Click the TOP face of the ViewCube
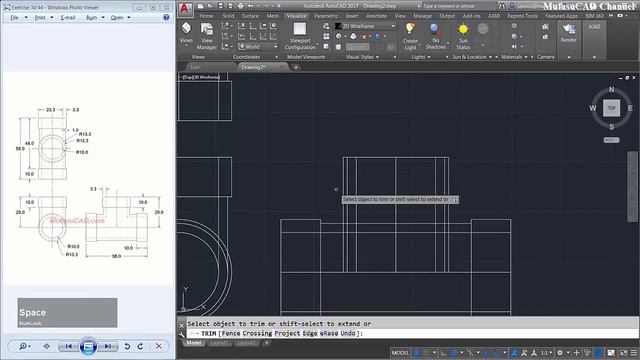This screenshot has width=640, height=360. [611, 108]
